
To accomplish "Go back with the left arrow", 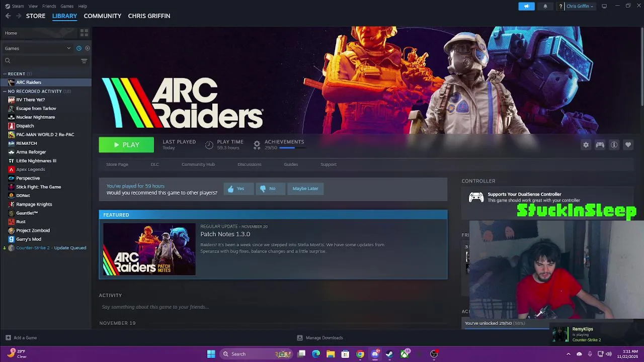I will [x=8, y=16].
